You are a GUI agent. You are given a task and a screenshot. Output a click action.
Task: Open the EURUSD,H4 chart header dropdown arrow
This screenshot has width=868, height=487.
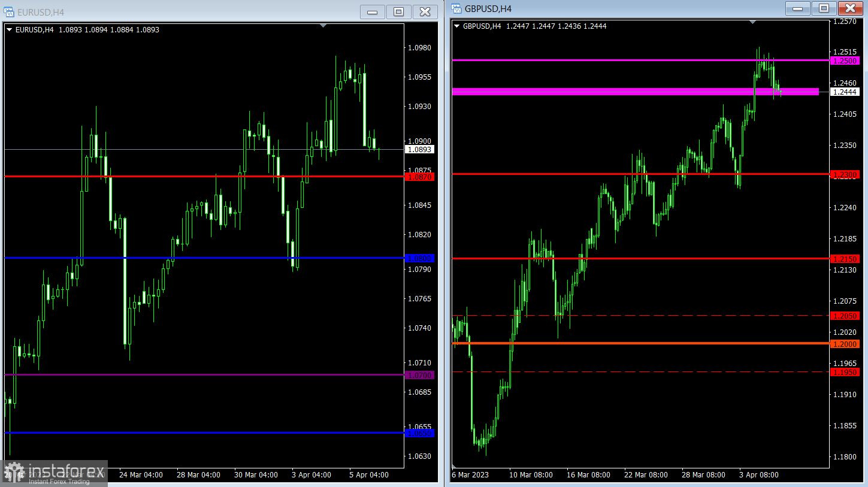tap(10, 29)
